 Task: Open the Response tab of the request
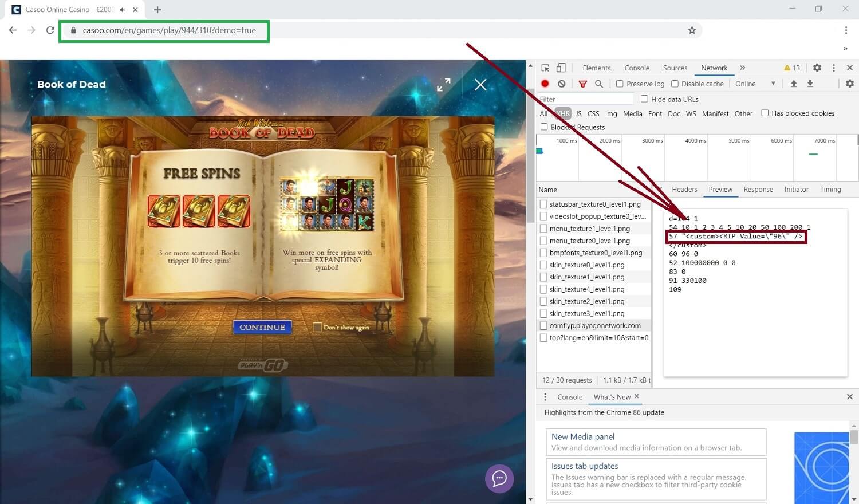(x=758, y=190)
